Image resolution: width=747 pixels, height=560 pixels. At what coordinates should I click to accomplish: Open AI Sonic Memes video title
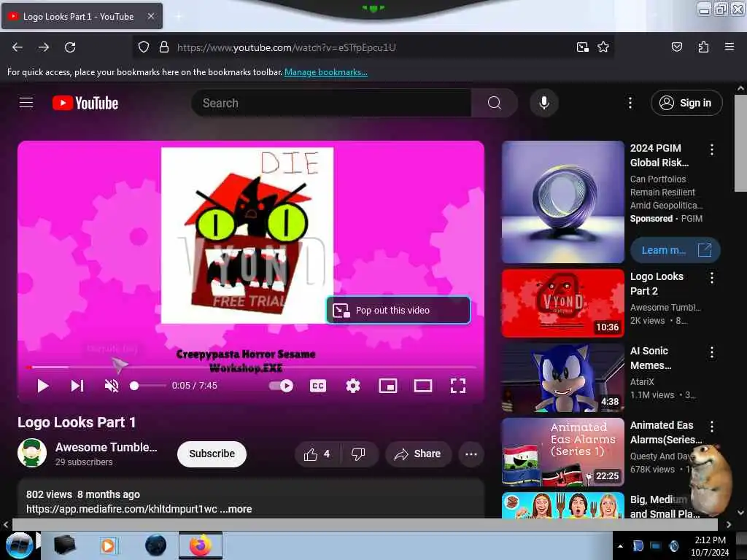[x=651, y=358]
